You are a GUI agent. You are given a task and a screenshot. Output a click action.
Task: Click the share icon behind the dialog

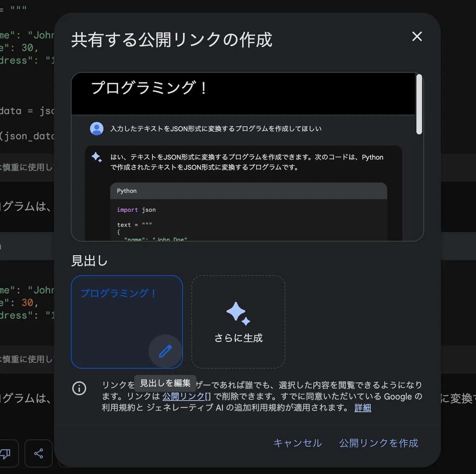pyautogui.click(x=38, y=453)
